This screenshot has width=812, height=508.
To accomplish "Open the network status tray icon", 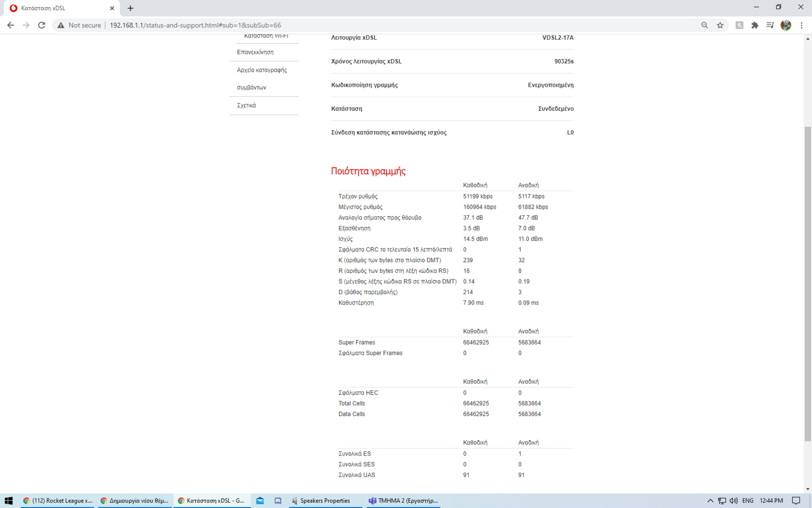I will (x=722, y=500).
